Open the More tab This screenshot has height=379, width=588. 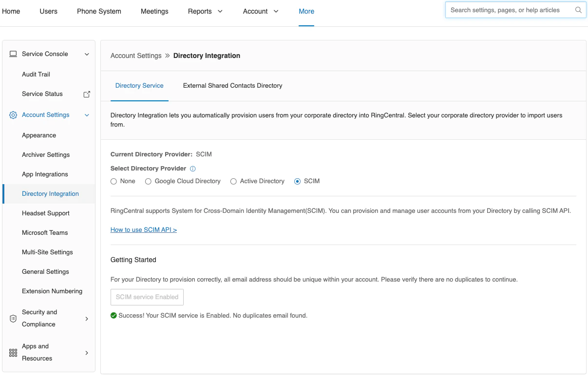coord(306,11)
